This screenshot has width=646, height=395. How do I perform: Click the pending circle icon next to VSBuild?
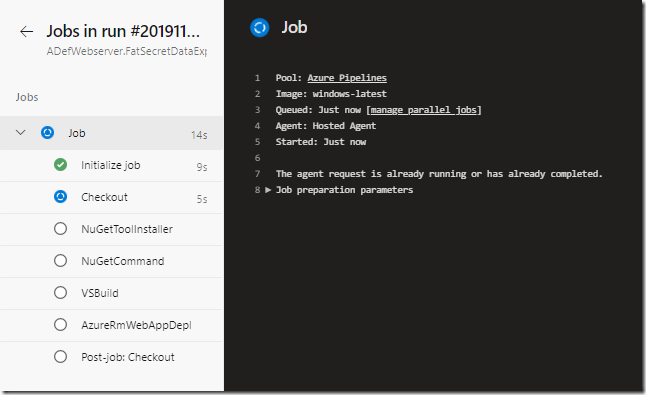(x=61, y=293)
